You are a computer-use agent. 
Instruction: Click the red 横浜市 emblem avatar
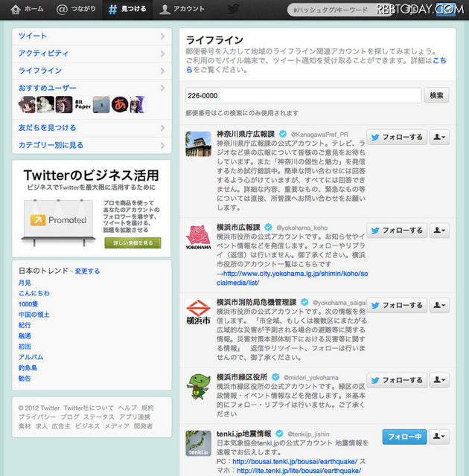tap(198, 312)
